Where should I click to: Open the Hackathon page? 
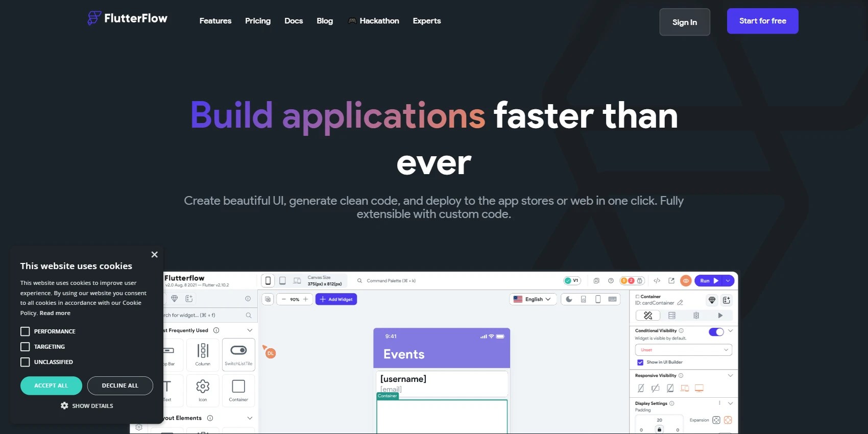pos(373,21)
